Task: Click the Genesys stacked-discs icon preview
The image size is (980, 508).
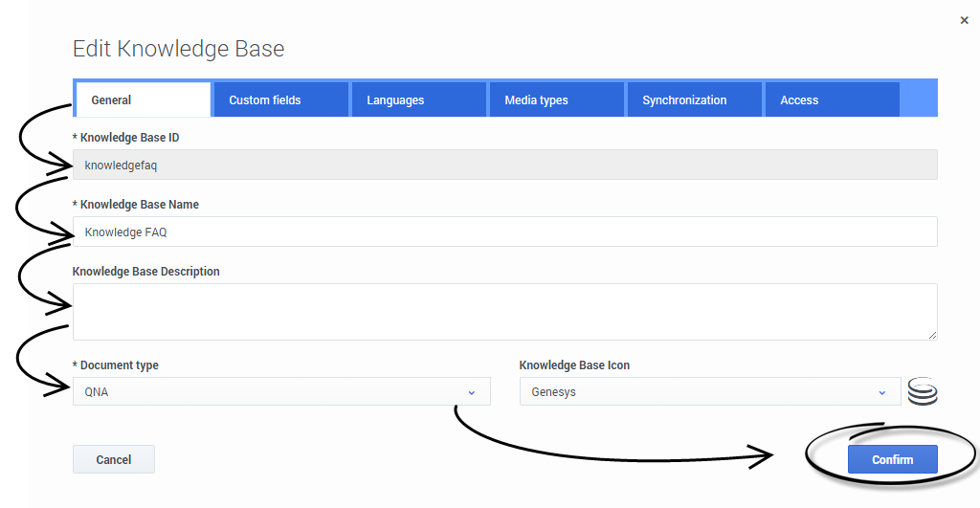Action: coord(923,391)
